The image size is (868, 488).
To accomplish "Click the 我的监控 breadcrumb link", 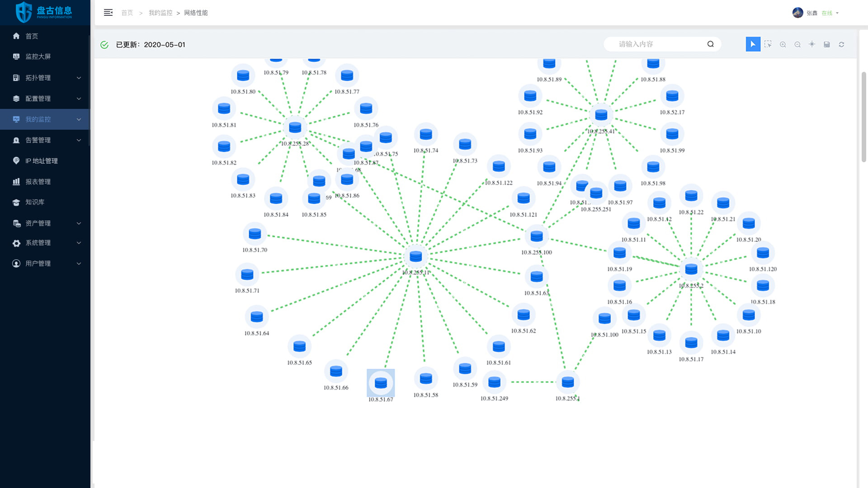I will point(160,13).
